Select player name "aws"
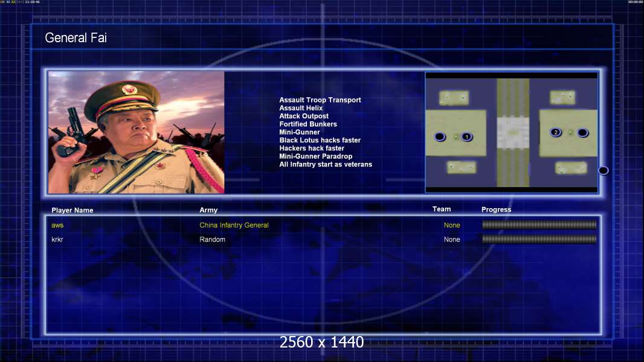 [x=57, y=225]
